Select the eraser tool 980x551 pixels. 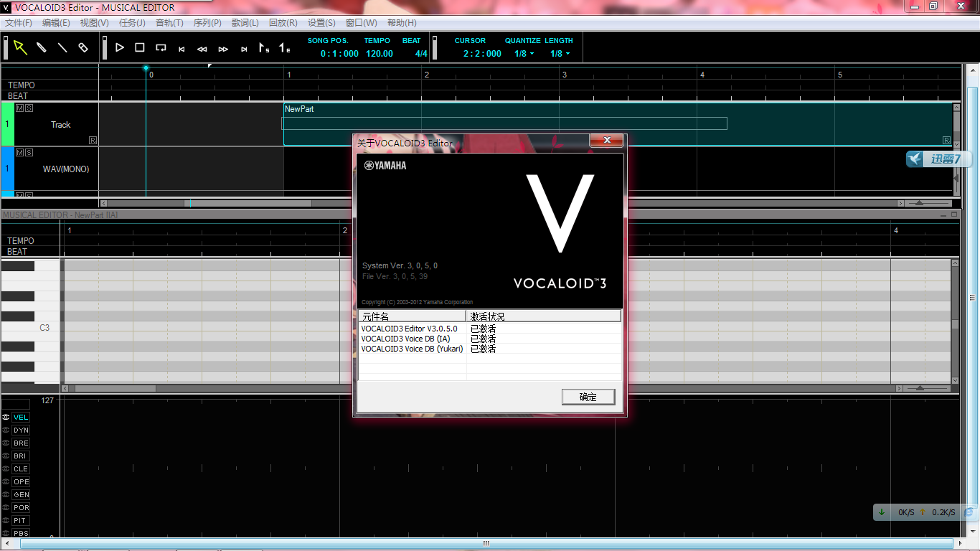pos(83,48)
